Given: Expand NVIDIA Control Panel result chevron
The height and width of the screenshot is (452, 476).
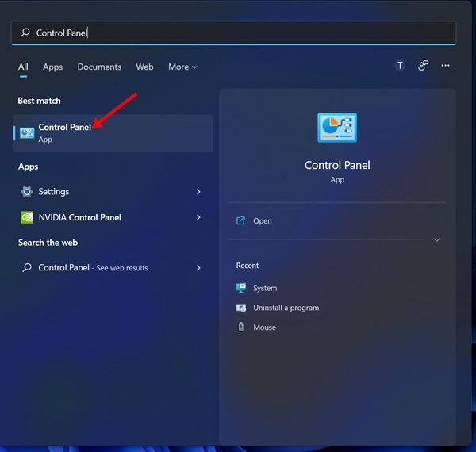Looking at the screenshot, I should 198,217.
